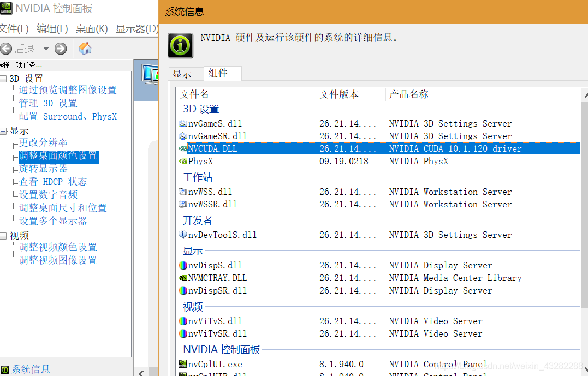This screenshot has height=376, width=588.
Task: Click the nvDevToolS.dll info icon
Action: pos(183,235)
